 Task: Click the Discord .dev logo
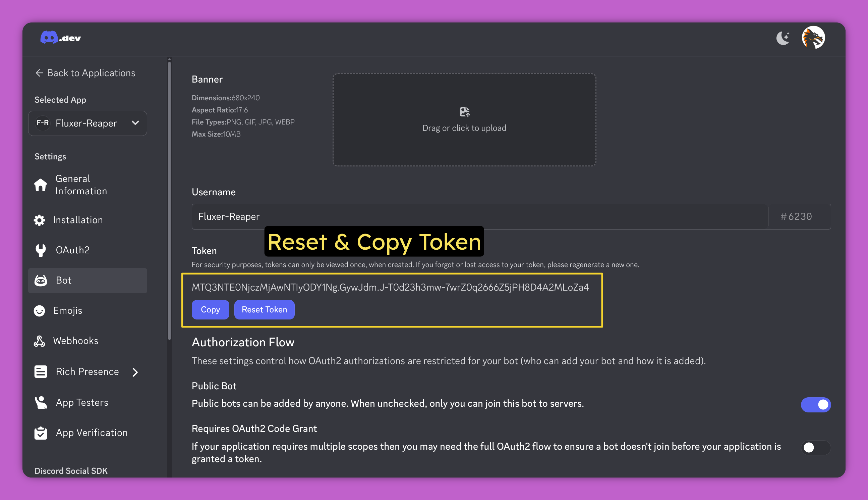coord(61,38)
